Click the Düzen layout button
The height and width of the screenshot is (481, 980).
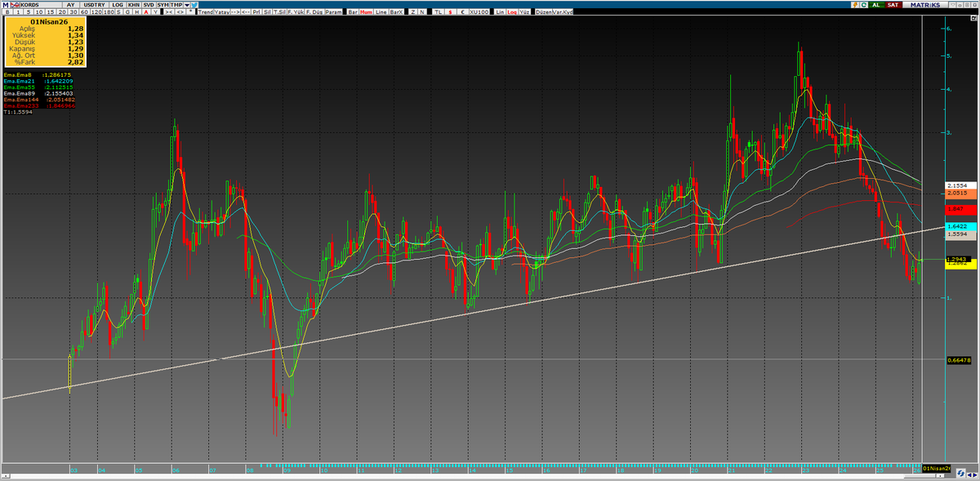[x=543, y=12]
